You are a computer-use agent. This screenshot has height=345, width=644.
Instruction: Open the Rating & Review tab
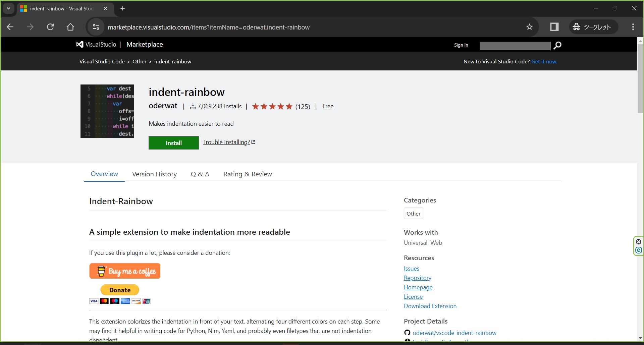[x=248, y=174]
